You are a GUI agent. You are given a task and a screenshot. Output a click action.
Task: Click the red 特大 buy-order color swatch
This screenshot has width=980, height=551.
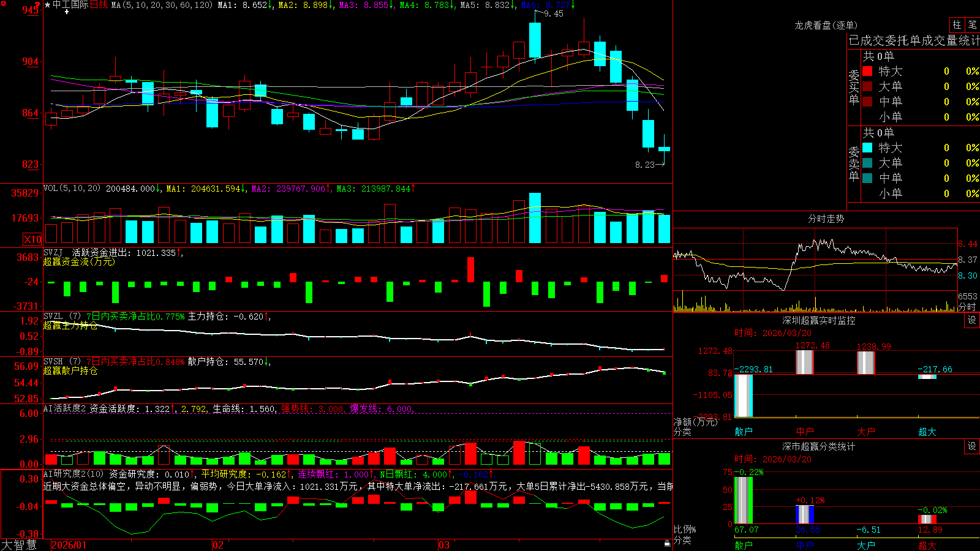[x=867, y=71]
